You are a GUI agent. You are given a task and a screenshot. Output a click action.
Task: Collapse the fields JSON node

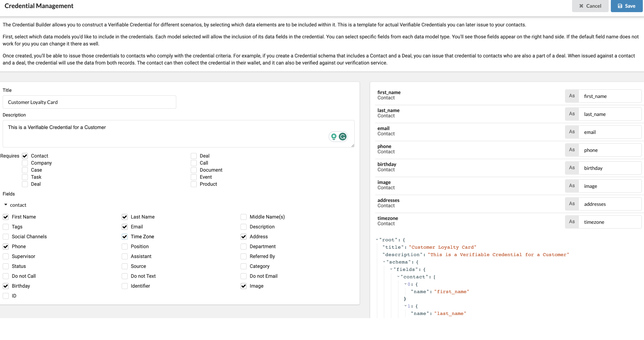(391, 269)
